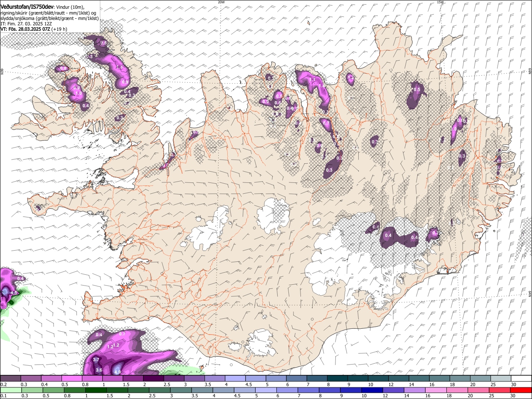Select the bright pink 0.5 swatch in upper legend
This screenshot has height=399, width=532.
click(72, 379)
